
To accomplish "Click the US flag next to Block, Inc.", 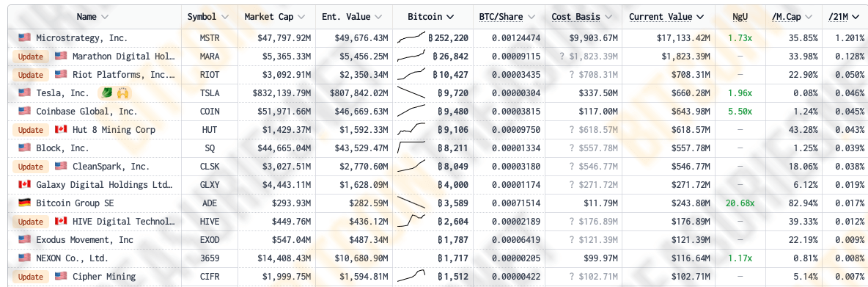I will click(24, 148).
